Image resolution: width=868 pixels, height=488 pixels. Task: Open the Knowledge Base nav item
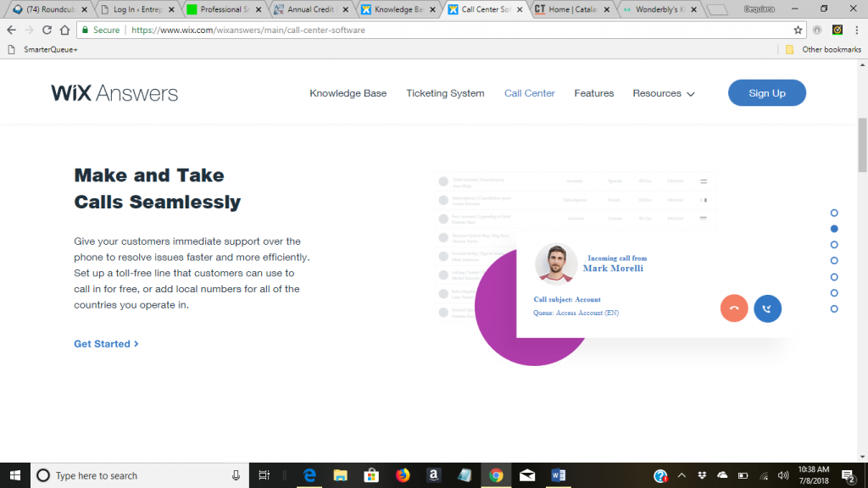pos(348,93)
